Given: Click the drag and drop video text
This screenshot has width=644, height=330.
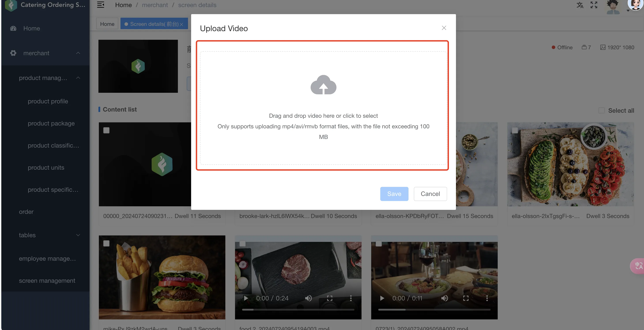Looking at the screenshot, I should tap(323, 116).
